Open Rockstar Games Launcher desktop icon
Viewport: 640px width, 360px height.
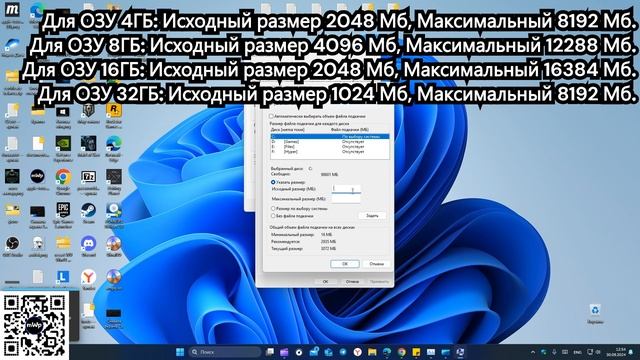pyautogui.click(x=113, y=110)
